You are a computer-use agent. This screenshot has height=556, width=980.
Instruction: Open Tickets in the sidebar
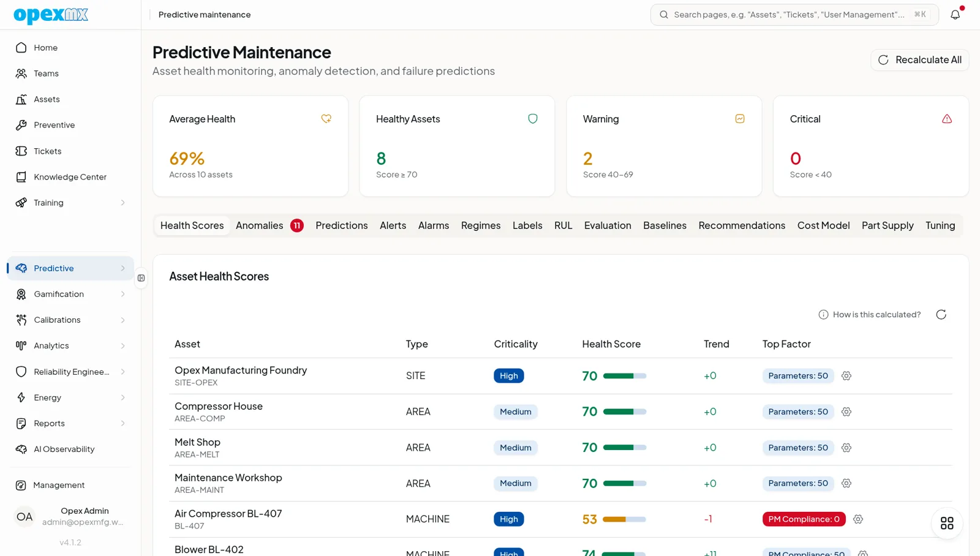[x=70, y=151]
